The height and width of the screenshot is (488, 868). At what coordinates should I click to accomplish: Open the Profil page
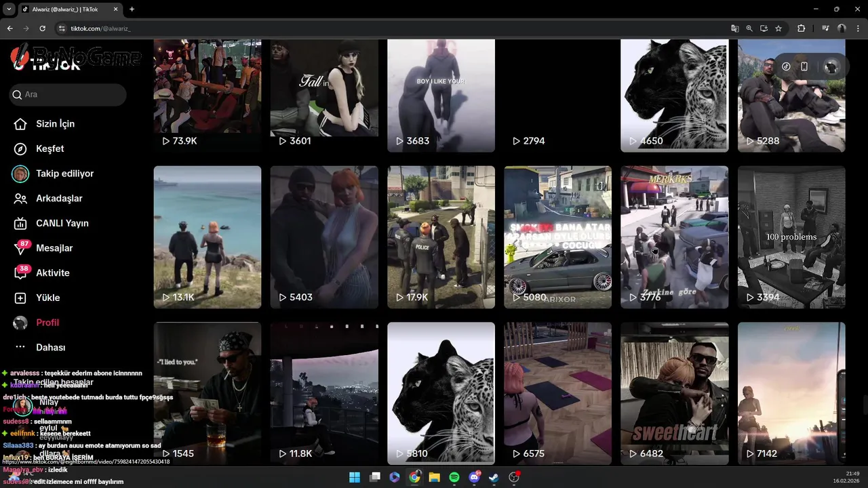[37, 323]
